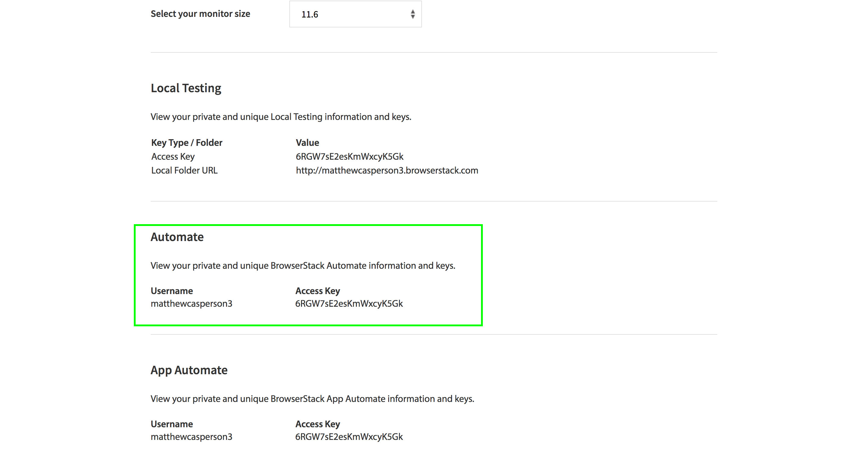The height and width of the screenshot is (464, 868).
Task: Click the Automate username matthewcasperson3
Action: [191, 304]
